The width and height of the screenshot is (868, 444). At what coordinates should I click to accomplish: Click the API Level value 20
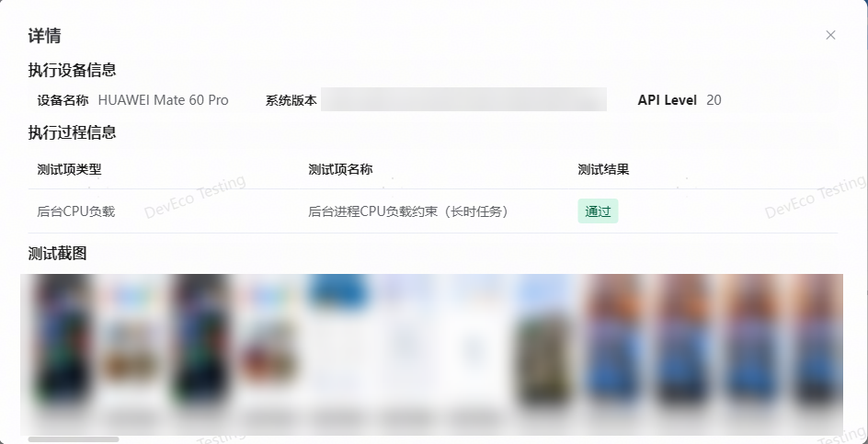click(x=714, y=100)
